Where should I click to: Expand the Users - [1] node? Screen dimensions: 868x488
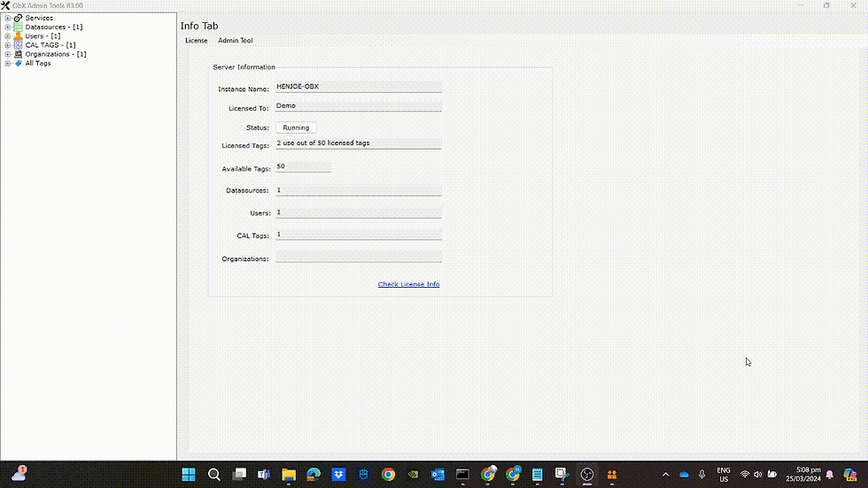pos(8,36)
